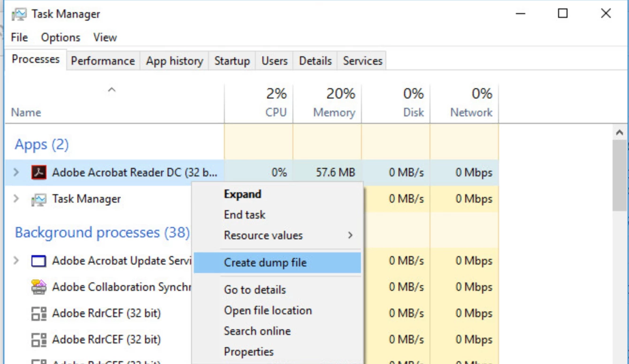Click the 57.6 MB memory value
The height and width of the screenshot is (364, 629).
(335, 173)
